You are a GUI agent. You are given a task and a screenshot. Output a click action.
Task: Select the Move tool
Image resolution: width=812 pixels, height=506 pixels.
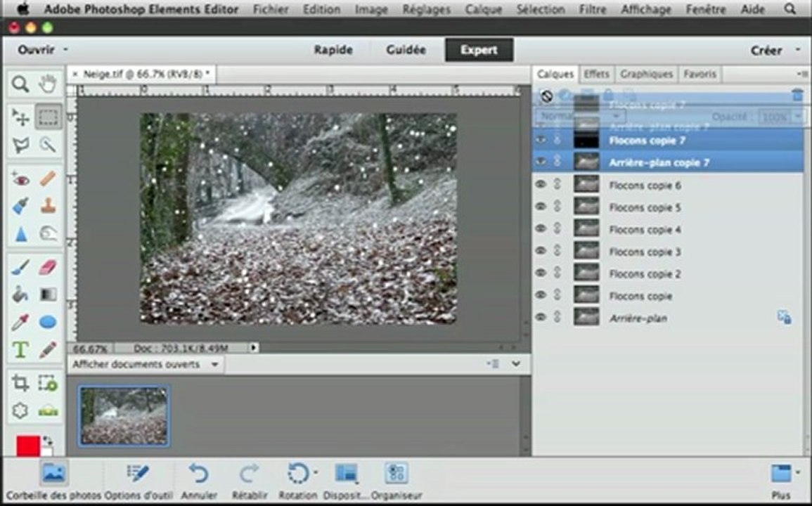pos(20,117)
